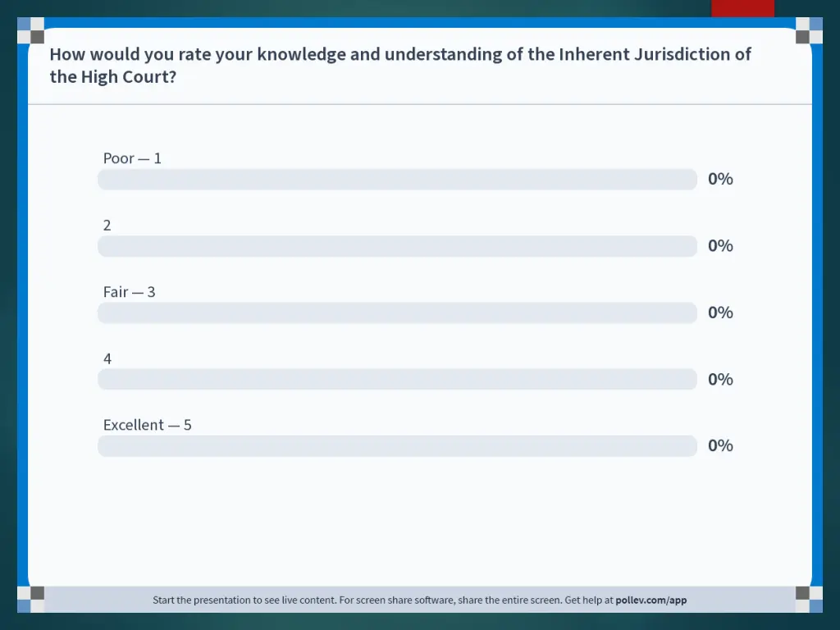Click the bottom-right checkered corner handle

(x=809, y=599)
